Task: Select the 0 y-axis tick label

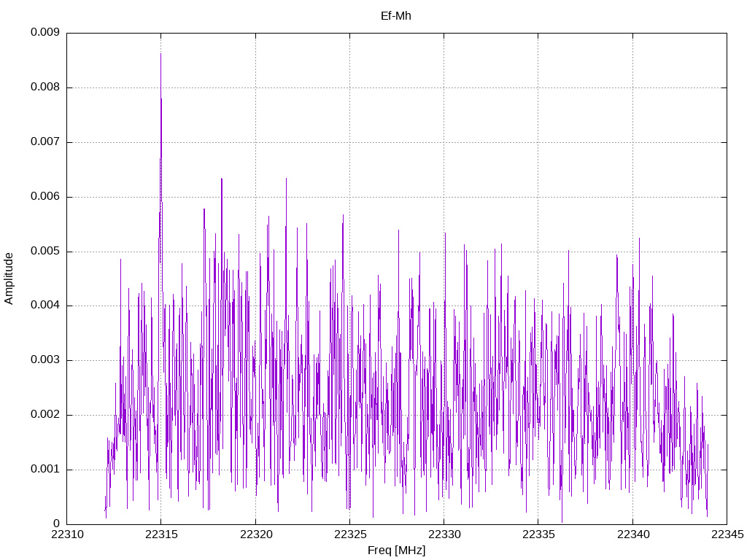Action: point(56,524)
